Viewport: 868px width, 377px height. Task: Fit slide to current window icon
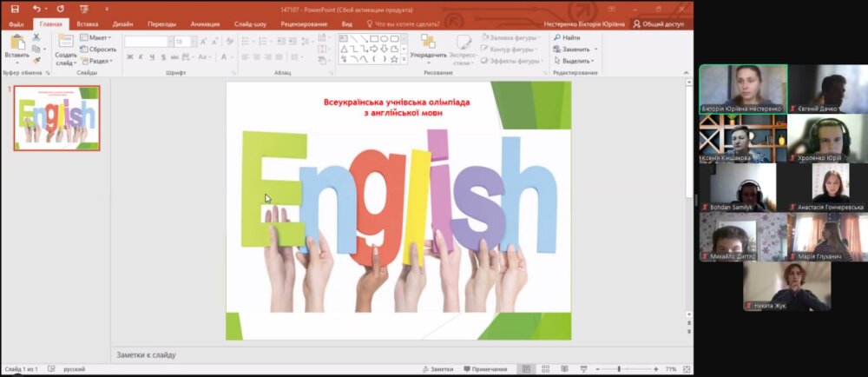coord(687,369)
